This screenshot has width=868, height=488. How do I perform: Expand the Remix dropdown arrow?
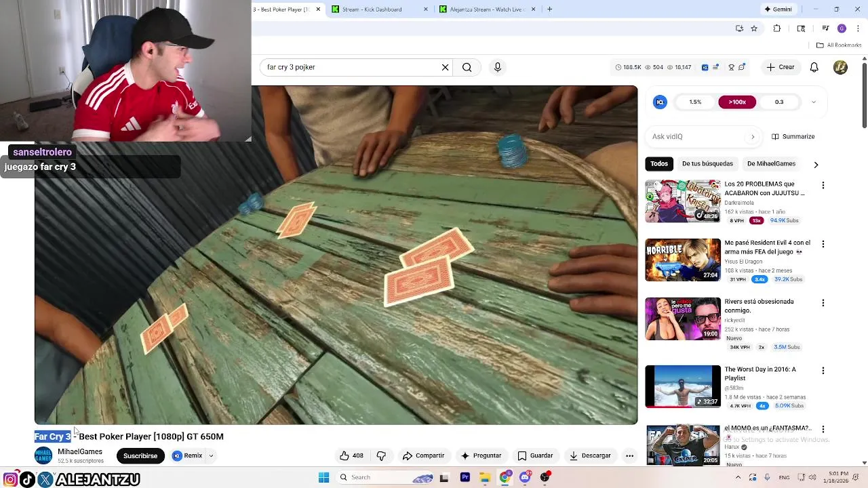211,455
